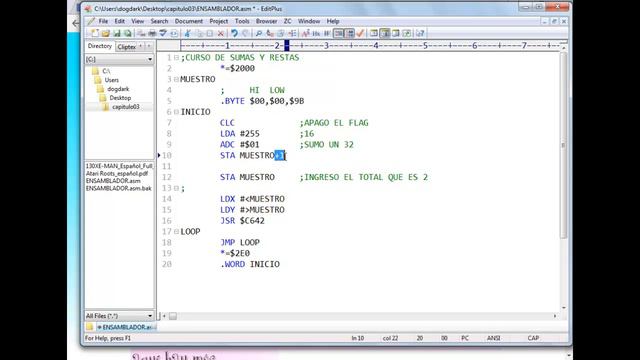Toggle the Line Number toolbar button
Image resolution: width=640 pixels, height=360 pixels.
tap(349, 33)
